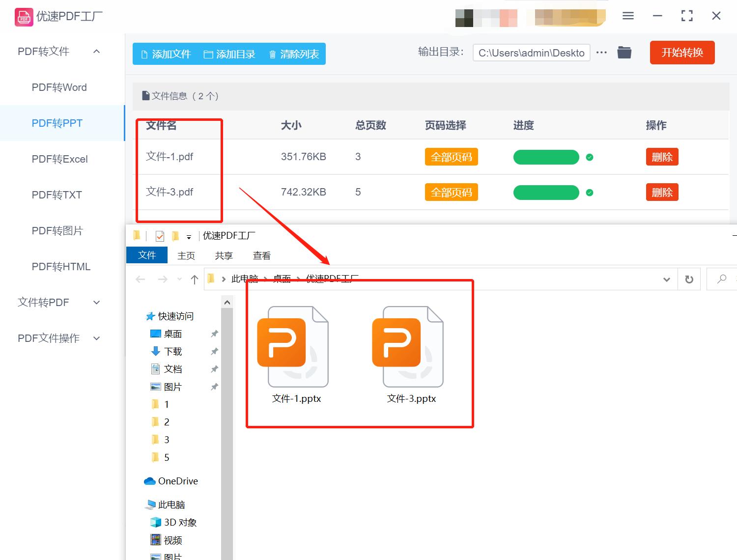Click the refresh icon in file explorer
737x560 pixels.
coord(689,279)
